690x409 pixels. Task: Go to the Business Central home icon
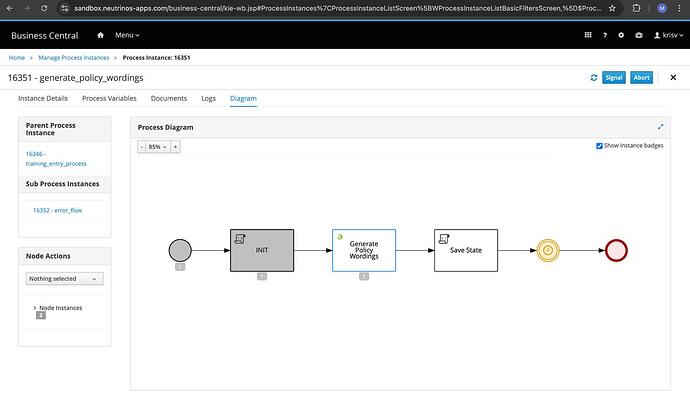point(100,35)
